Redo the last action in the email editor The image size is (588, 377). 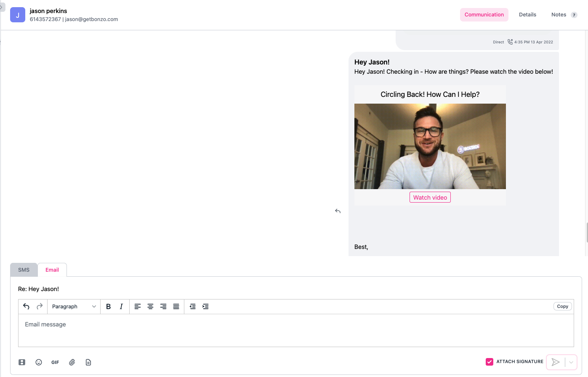(40, 307)
